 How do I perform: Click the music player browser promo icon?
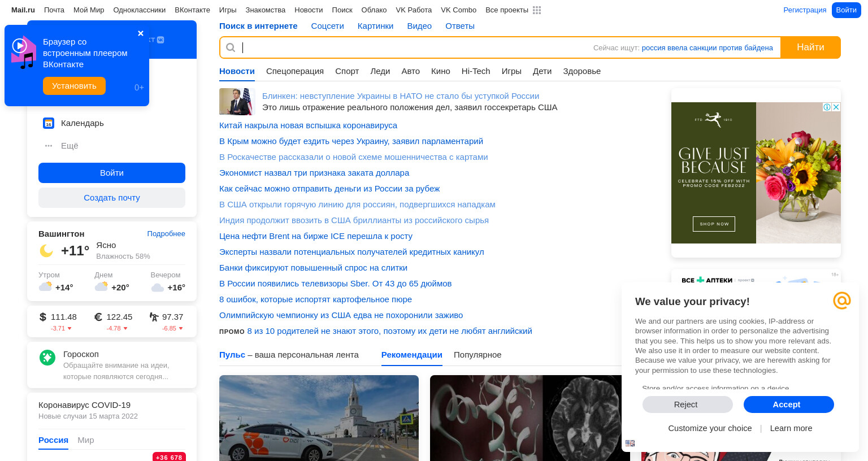[24, 52]
